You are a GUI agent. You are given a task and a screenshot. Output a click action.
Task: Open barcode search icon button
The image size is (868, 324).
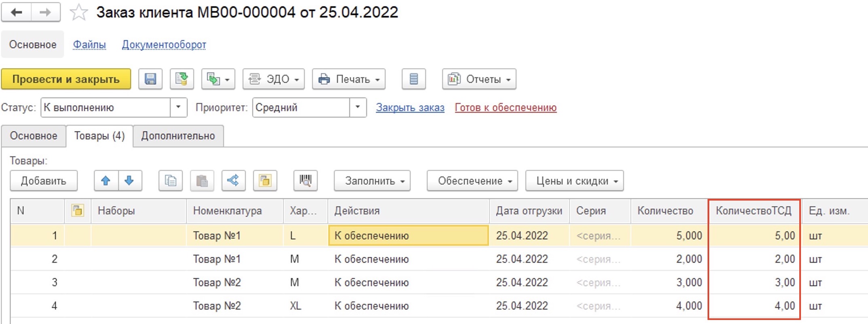(305, 181)
